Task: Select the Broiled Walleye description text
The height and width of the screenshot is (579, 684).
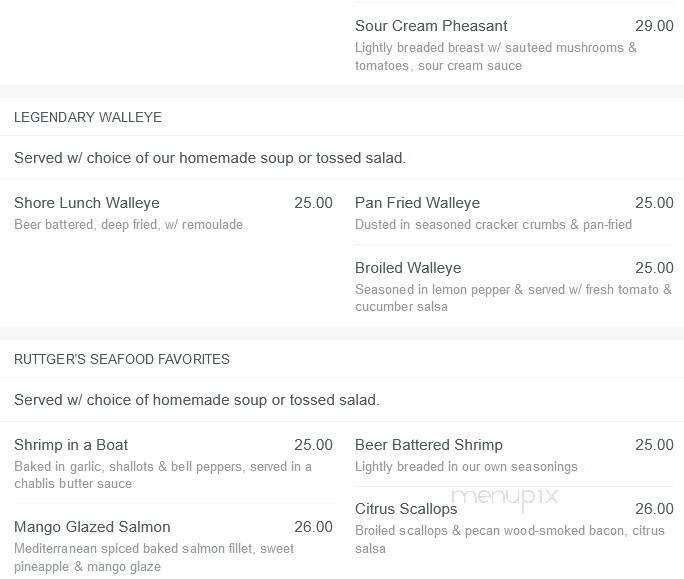Action: (x=513, y=298)
